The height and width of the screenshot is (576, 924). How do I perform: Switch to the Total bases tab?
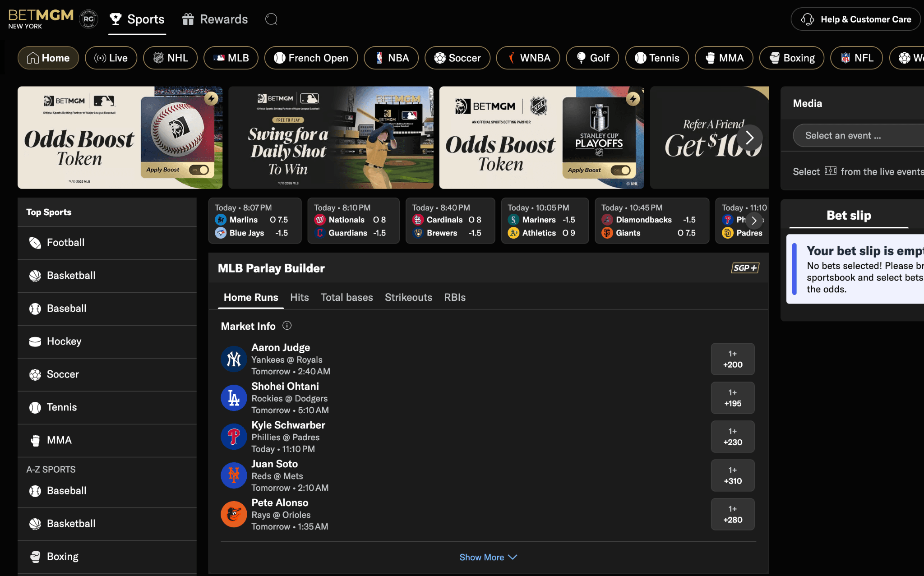347,297
